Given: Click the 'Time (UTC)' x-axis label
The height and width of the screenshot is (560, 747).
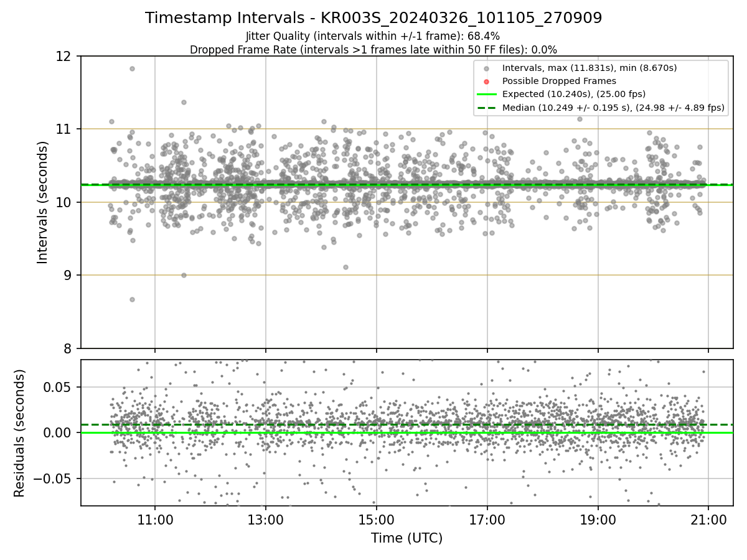Looking at the screenshot, I should click(406, 538).
